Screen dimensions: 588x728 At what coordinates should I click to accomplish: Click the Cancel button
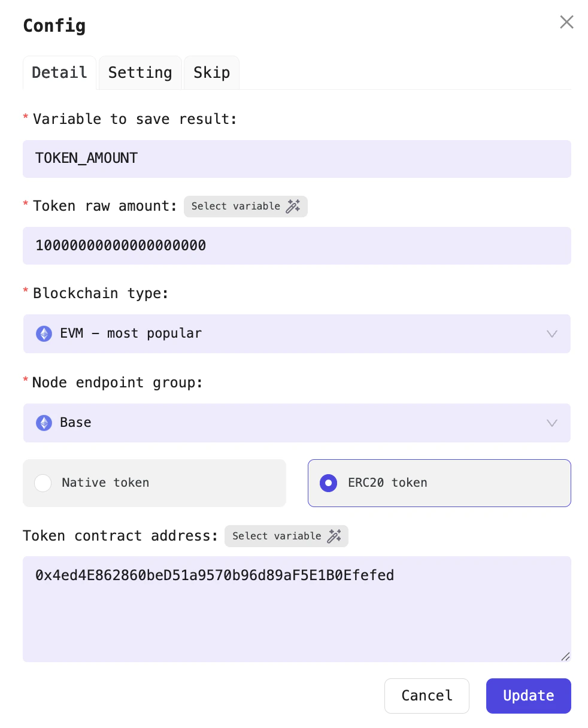pos(426,696)
